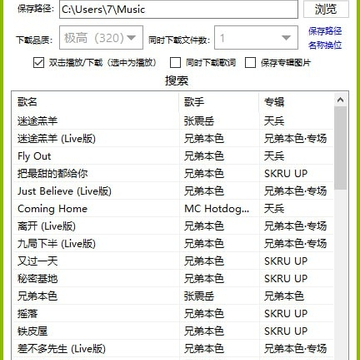360x360 pixels.
Task: Click the song list scrollbar thumb
Action: (x=340, y=148)
